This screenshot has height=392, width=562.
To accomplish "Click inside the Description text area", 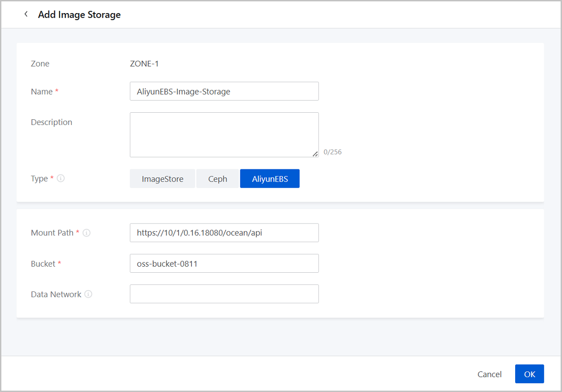I will [224, 134].
